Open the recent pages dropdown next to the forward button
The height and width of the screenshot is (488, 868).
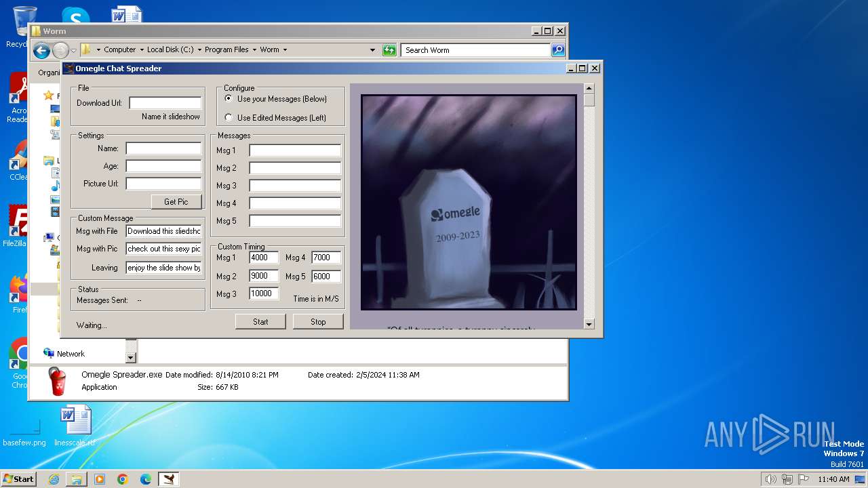click(x=73, y=51)
